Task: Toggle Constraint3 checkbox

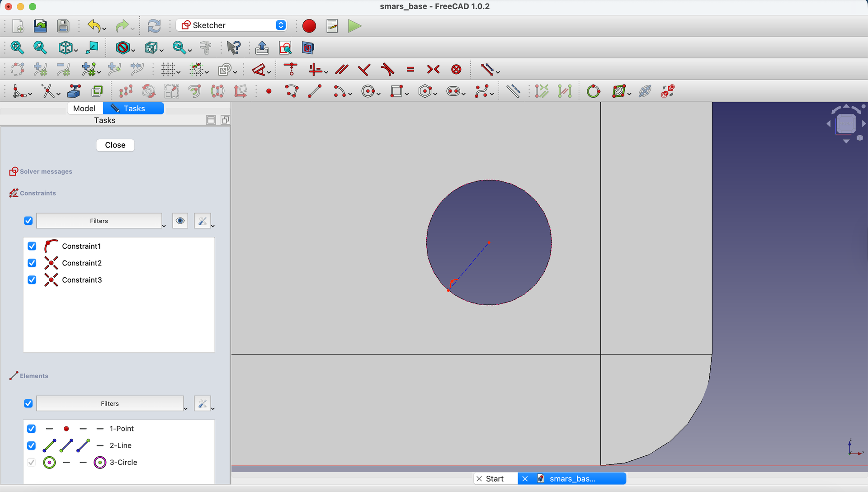Action: click(32, 280)
